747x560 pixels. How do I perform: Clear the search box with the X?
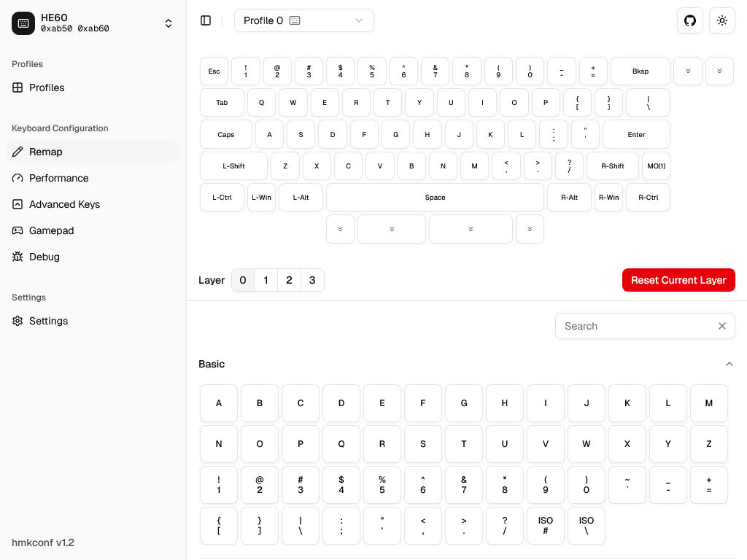tap(722, 326)
